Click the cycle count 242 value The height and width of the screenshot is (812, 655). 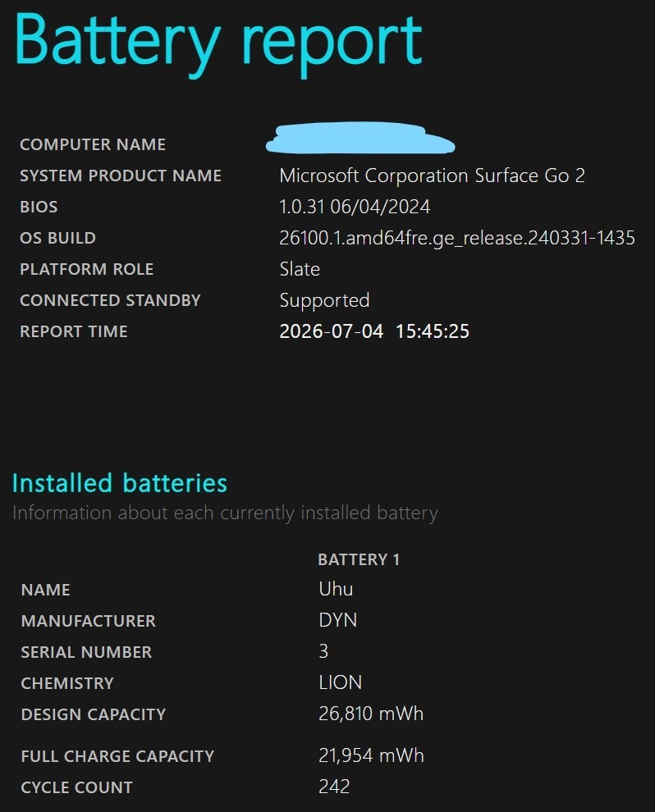(334, 787)
